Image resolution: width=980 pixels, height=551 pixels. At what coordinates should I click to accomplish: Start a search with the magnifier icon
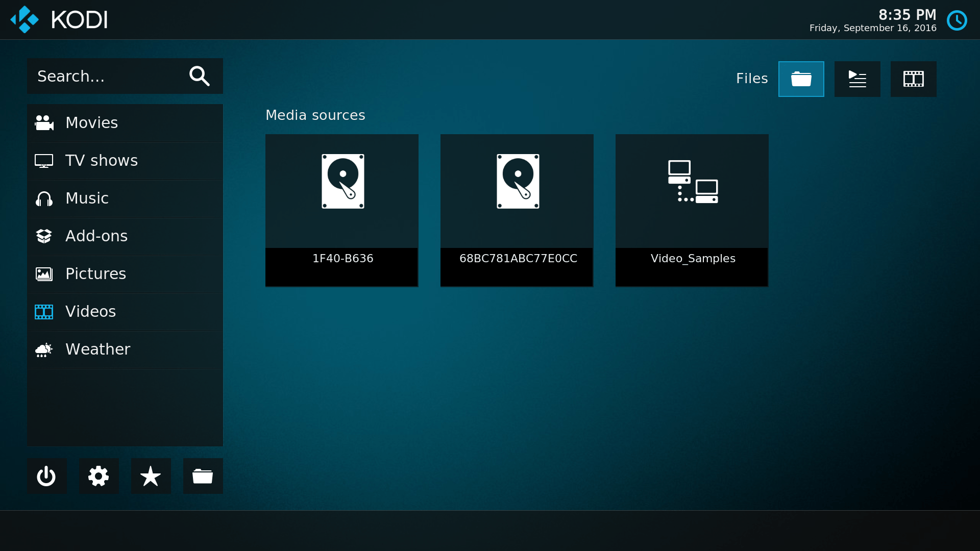pyautogui.click(x=200, y=76)
